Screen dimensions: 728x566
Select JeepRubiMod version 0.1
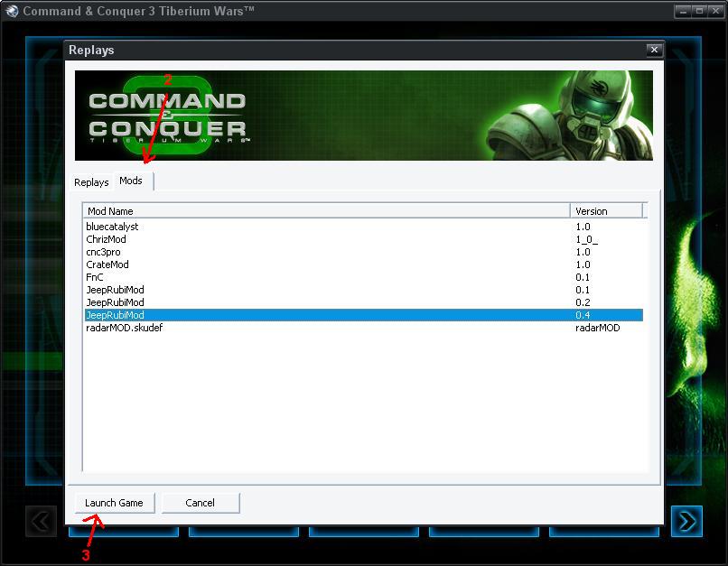tap(363, 290)
